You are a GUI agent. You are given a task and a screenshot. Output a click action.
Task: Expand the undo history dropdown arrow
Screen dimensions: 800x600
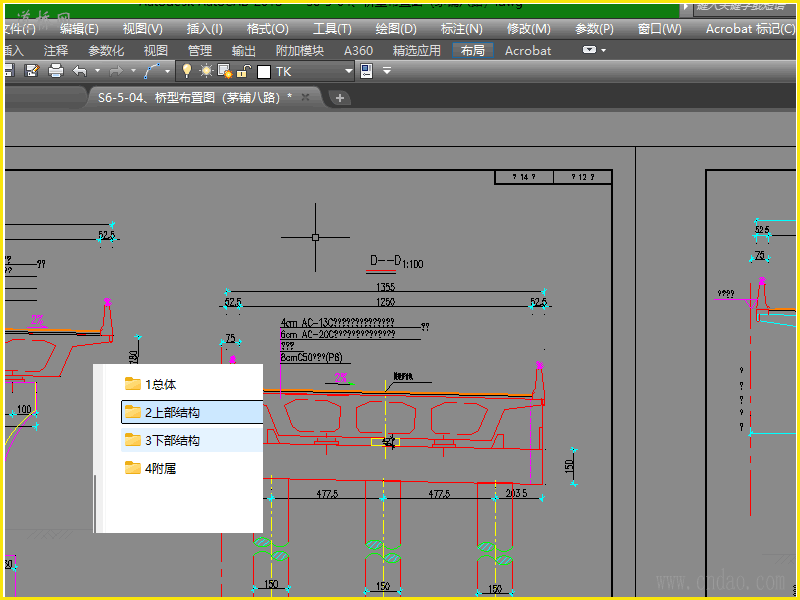[97, 71]
